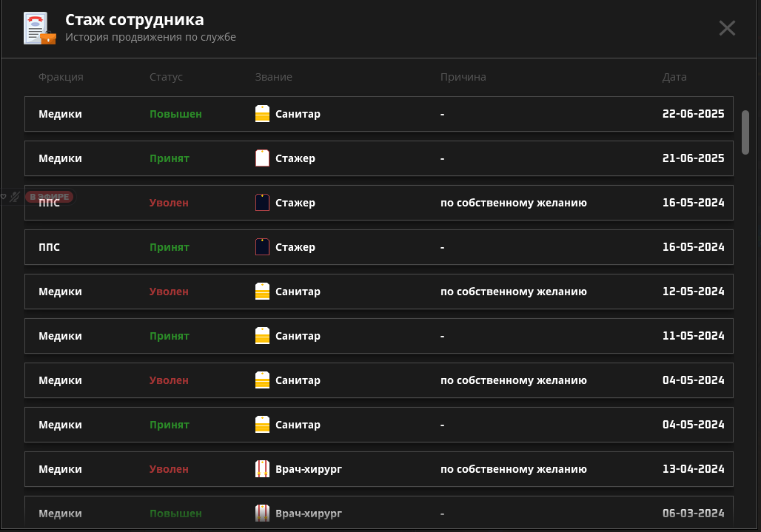Select Уволен status in 12-05-2024 row
Image resolution: width=761 pixels, height=532 pixels.
[x=169, y=292]
